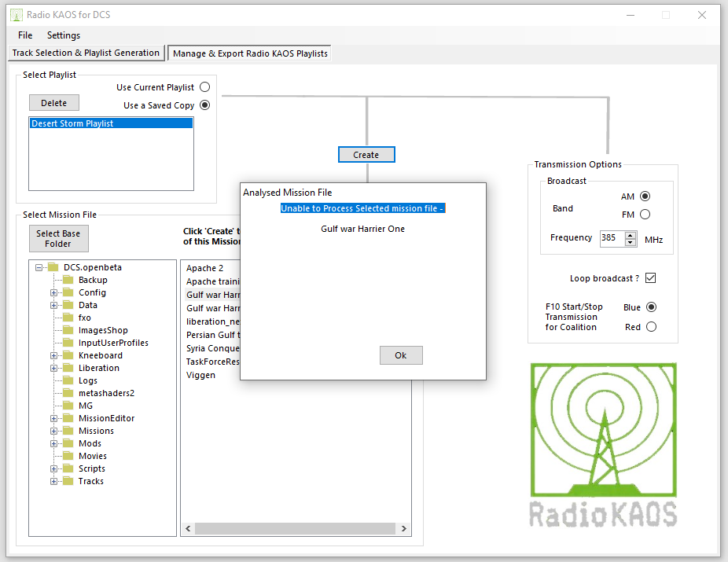Expand the Mods folder node
728x562 pixels.
54,443
